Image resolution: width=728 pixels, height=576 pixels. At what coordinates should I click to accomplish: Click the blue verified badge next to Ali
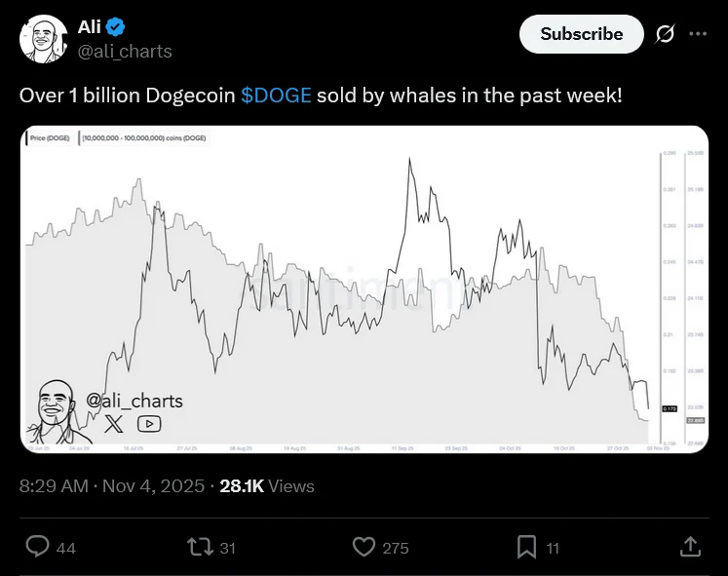point(116,26)
